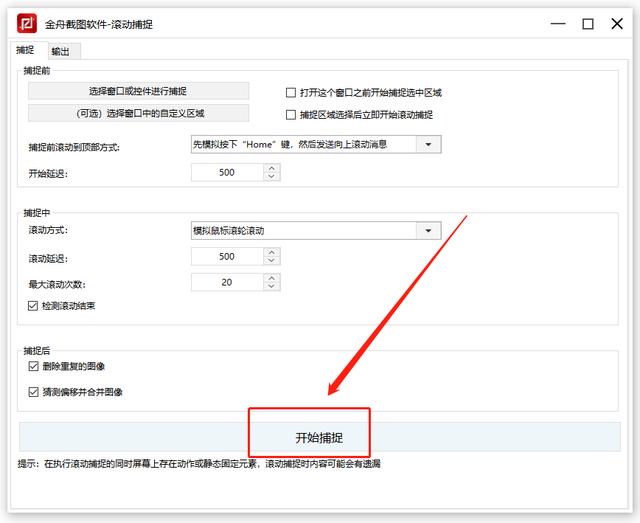Image resolution: width=640 pixels, height=523 pixels.
Task: Expand the 滚动方式 dropdown arrow
Action: [429, 231]
